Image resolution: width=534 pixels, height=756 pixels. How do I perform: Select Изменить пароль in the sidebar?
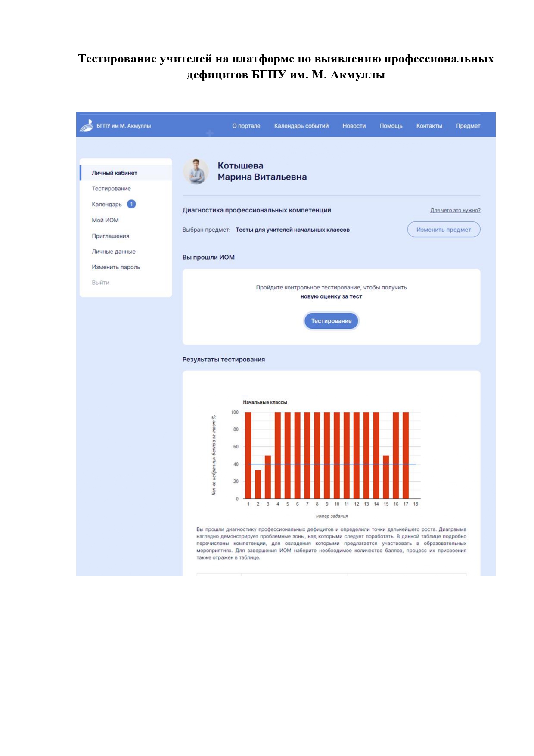click(116, 267)
